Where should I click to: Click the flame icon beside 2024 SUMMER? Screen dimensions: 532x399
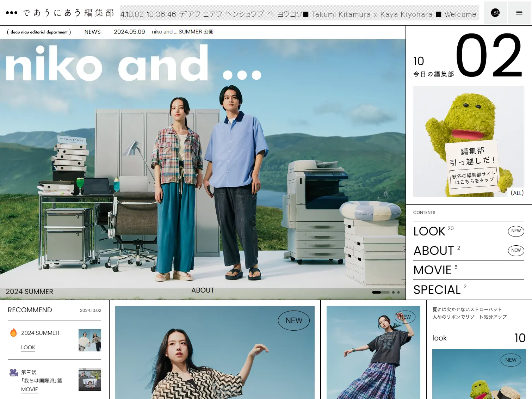click(x=13, y=333)
